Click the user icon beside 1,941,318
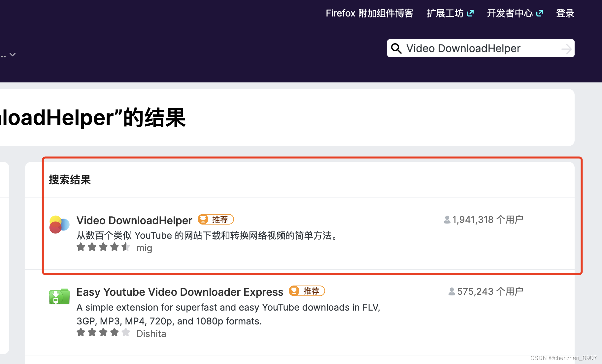This screenshot has width=602, height=364. (x=447, y=220)
